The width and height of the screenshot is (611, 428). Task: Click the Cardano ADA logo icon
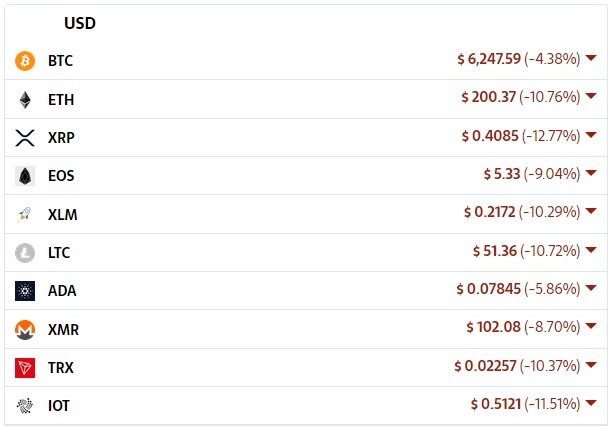(25, 291)
